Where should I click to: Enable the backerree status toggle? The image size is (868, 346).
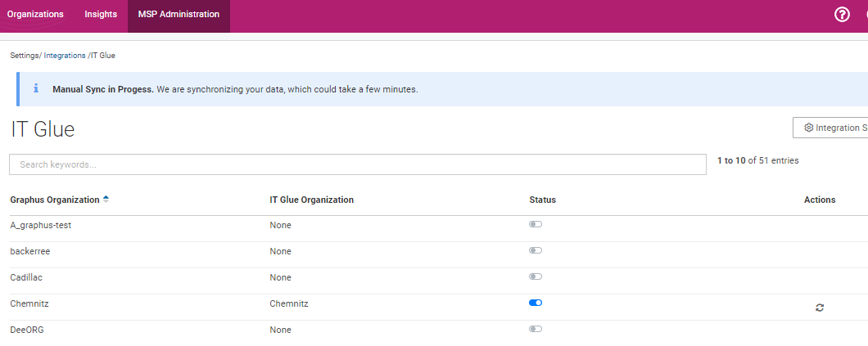click(x=536, y=250)
